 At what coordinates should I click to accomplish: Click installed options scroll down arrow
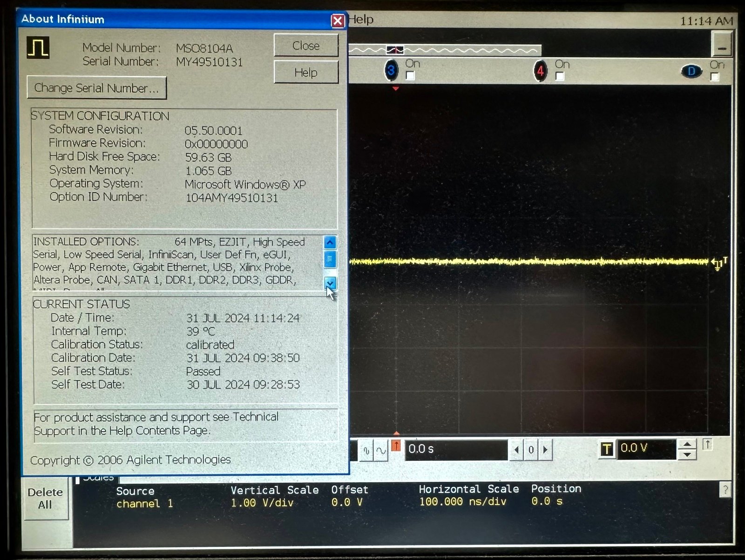[x=330, y=283]
